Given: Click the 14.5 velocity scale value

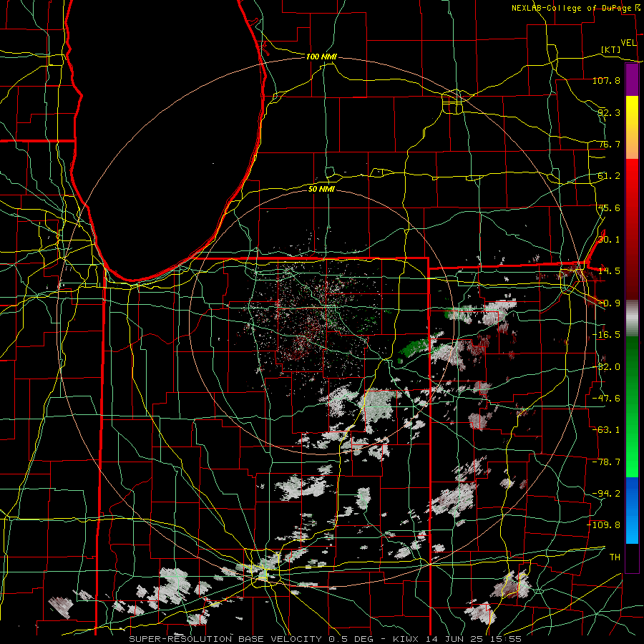Looking at the screenshot, I should [609, 271].
